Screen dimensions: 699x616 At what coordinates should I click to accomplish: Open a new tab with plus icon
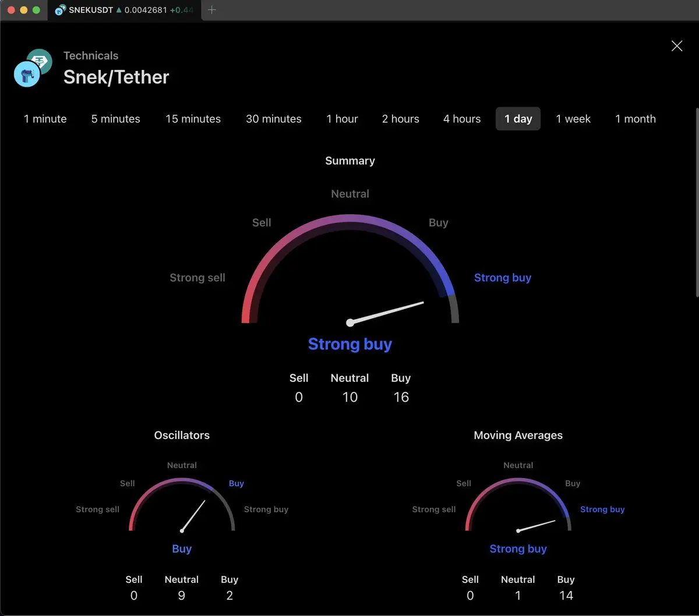212,10
